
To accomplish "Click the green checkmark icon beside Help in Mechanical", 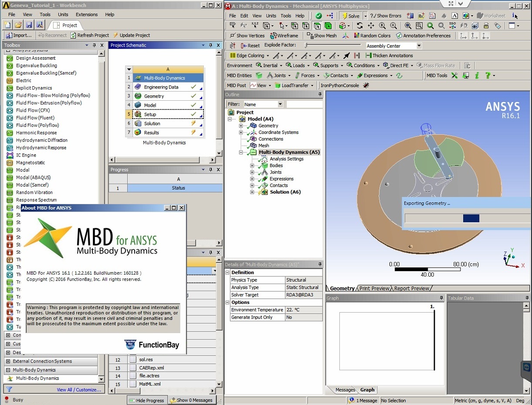I will coord(319,16).
